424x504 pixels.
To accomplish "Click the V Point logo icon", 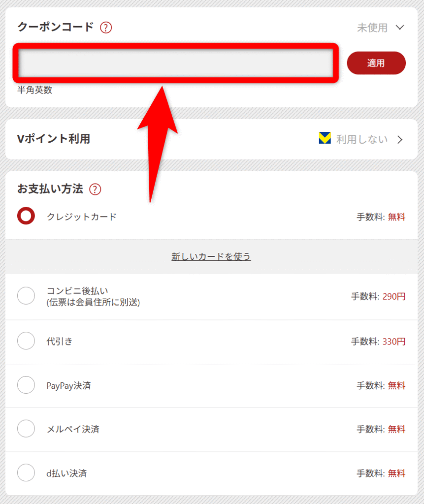I will 325,139.
